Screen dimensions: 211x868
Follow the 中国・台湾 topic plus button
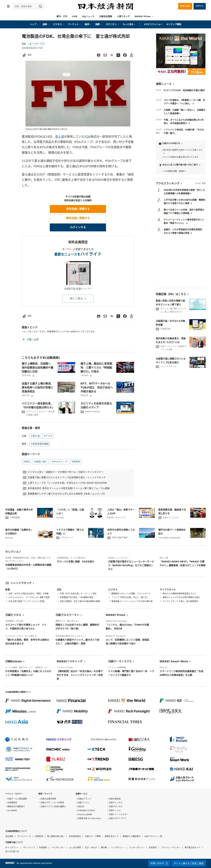pos(23,339)
